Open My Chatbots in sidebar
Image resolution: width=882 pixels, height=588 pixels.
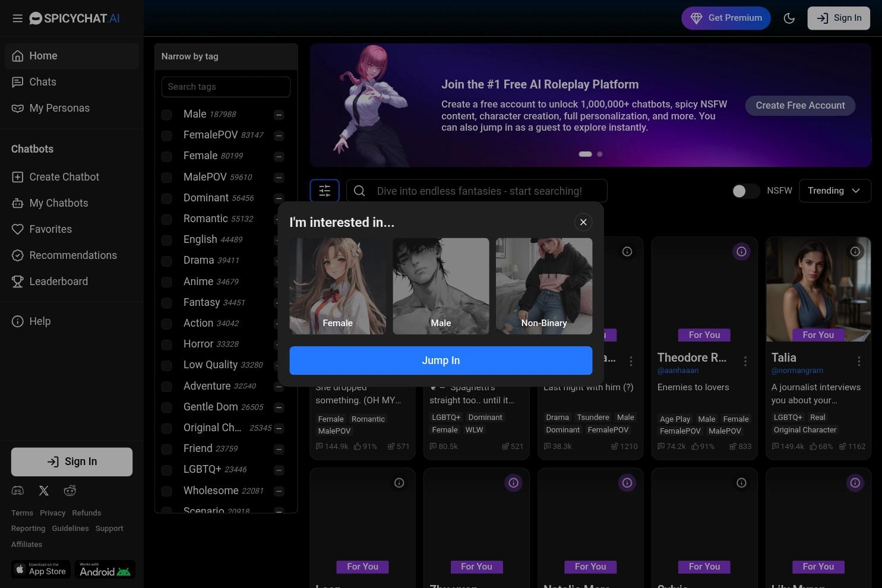pyautogui.click(x=72, y=203)
